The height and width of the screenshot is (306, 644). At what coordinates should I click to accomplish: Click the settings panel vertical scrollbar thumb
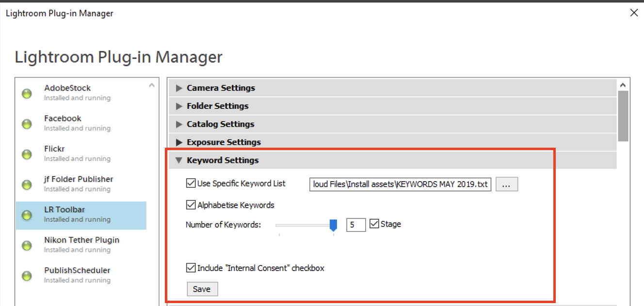click(x=623, y=116)
